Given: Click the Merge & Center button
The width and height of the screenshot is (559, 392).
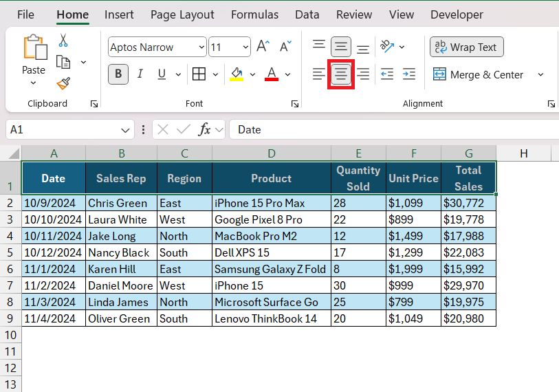Looking at the screenshot, I should point(478,74).
